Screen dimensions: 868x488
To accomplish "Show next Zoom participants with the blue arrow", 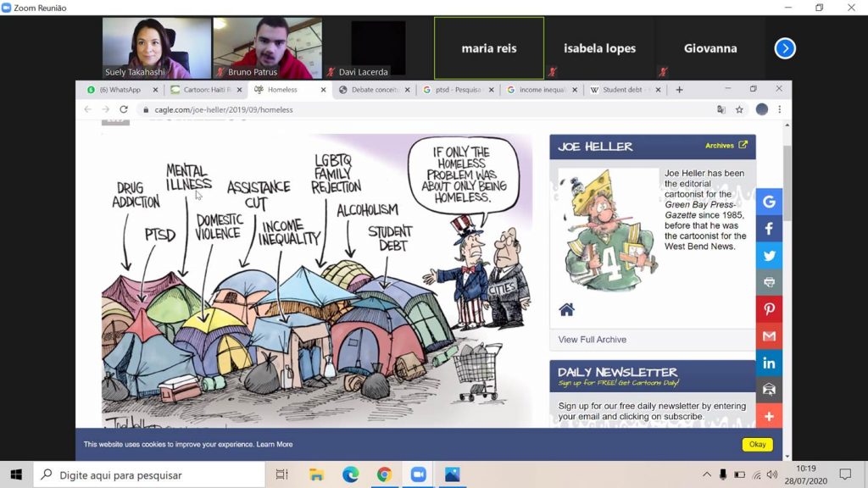I will click(784, 48).
